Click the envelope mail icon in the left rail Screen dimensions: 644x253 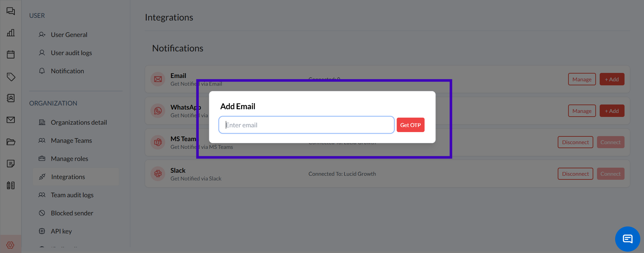pos(11,120)
